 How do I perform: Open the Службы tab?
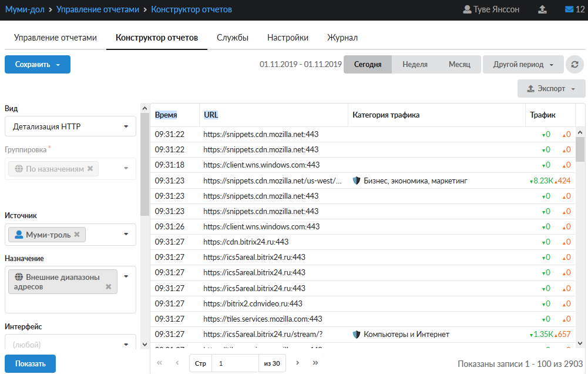click(x=233, y=38)
